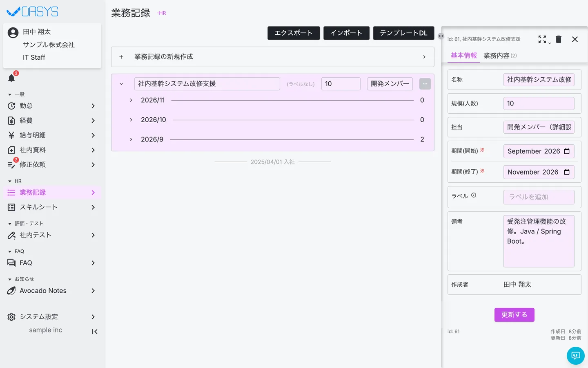Click the FAQ chat bubbles icon
The height and width of the screenshot is (368, 588).
coord(11,263)
